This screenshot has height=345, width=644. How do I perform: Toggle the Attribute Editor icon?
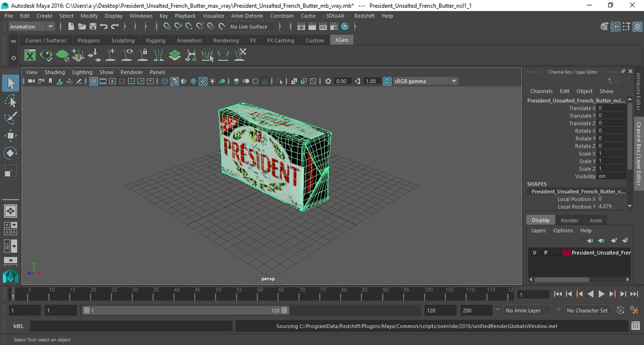pos(615,27)
